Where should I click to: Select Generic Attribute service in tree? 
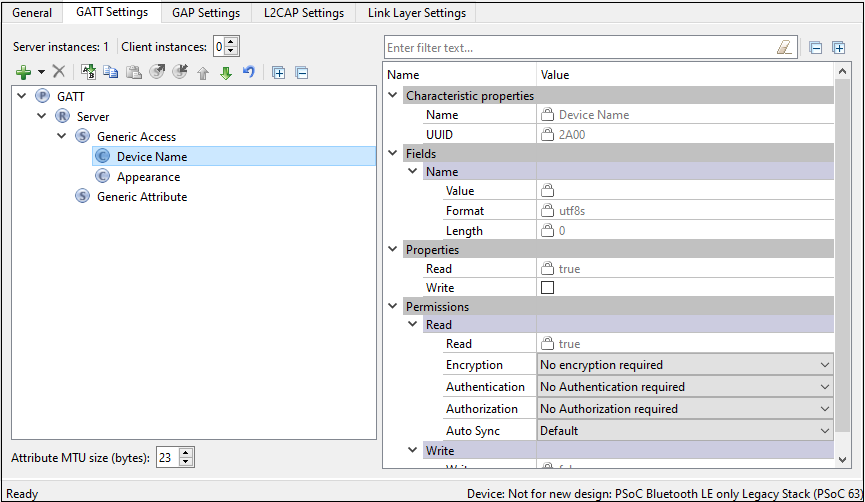click(x=141, y=197)
